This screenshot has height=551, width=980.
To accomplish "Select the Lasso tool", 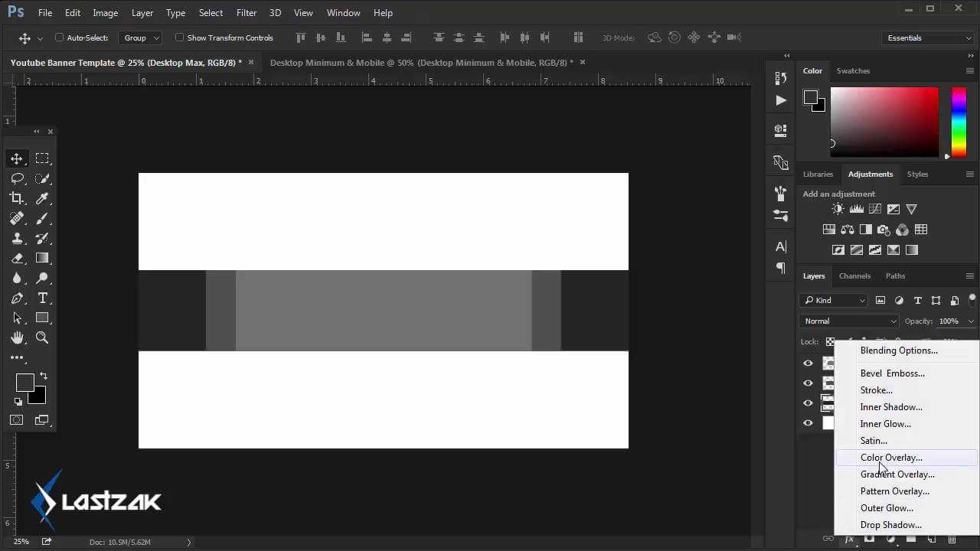I will 16,178.
